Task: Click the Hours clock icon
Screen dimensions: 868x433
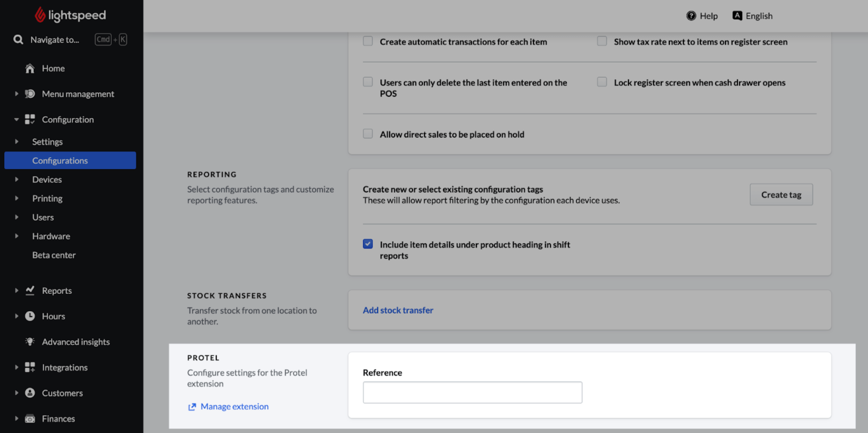Action: (x=30, y=316)
